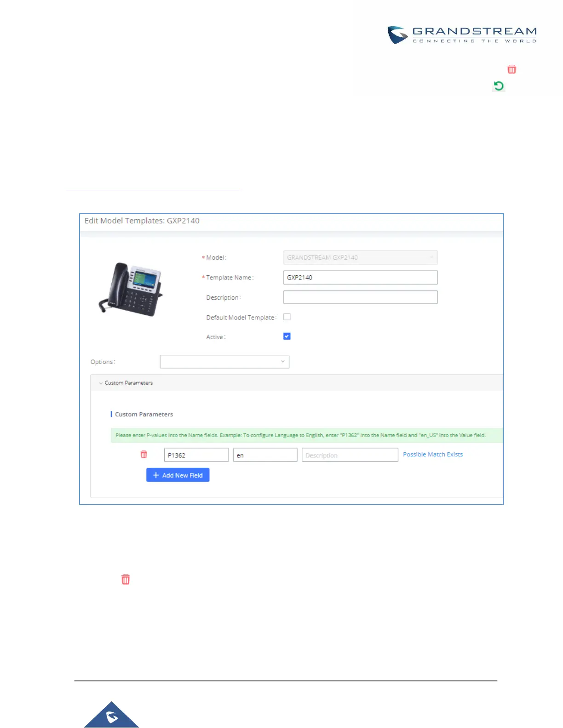Click the 'Custom Parameters' subsection heading
The image size is (563, 728).
(144, 415)
